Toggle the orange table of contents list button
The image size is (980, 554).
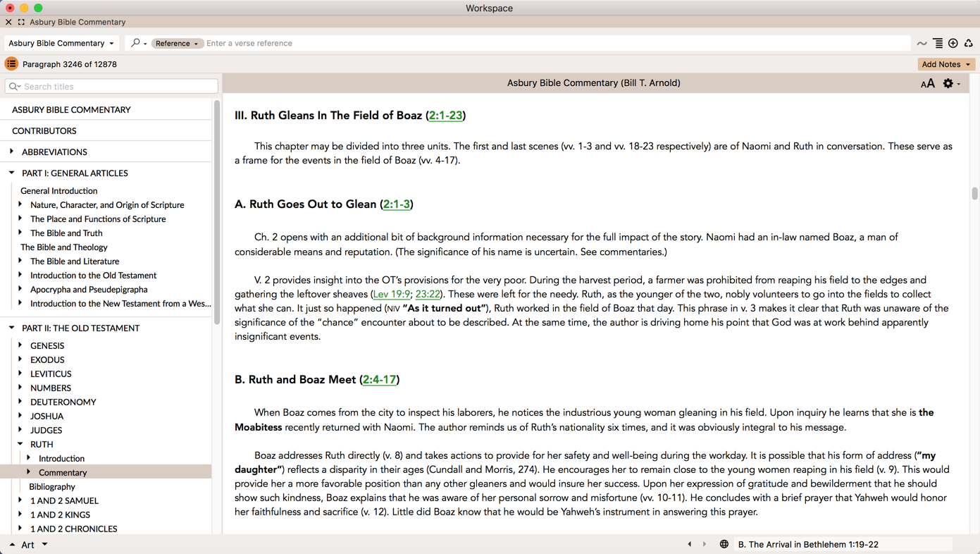click(x=11, y=64)
